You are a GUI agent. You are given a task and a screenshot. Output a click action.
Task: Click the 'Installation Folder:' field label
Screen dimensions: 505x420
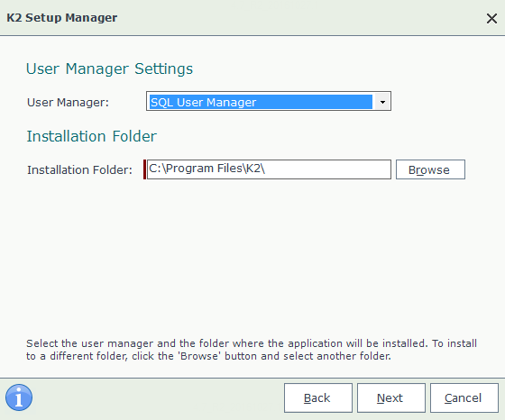click(x=80, y=169)
